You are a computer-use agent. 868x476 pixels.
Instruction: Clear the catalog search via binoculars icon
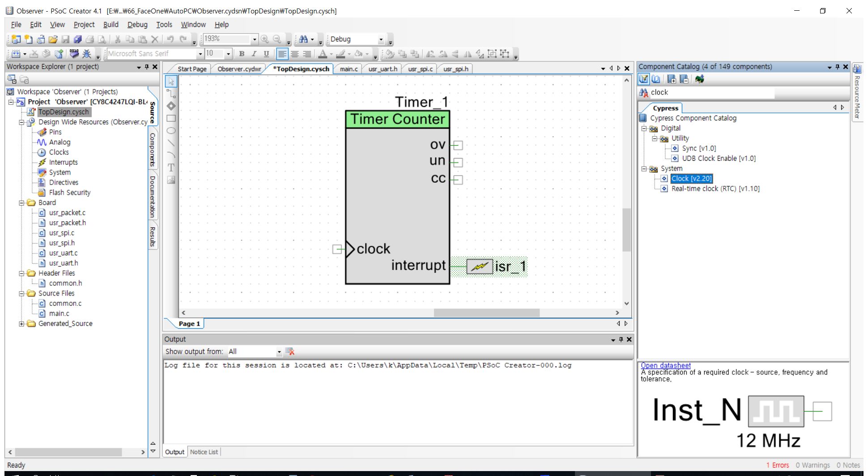643,93
